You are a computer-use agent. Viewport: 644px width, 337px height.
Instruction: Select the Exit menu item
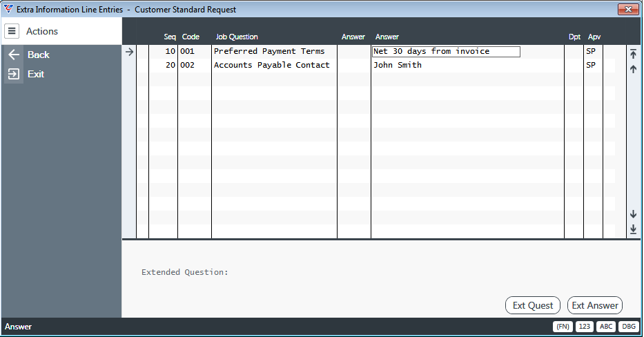click(36, 74)
